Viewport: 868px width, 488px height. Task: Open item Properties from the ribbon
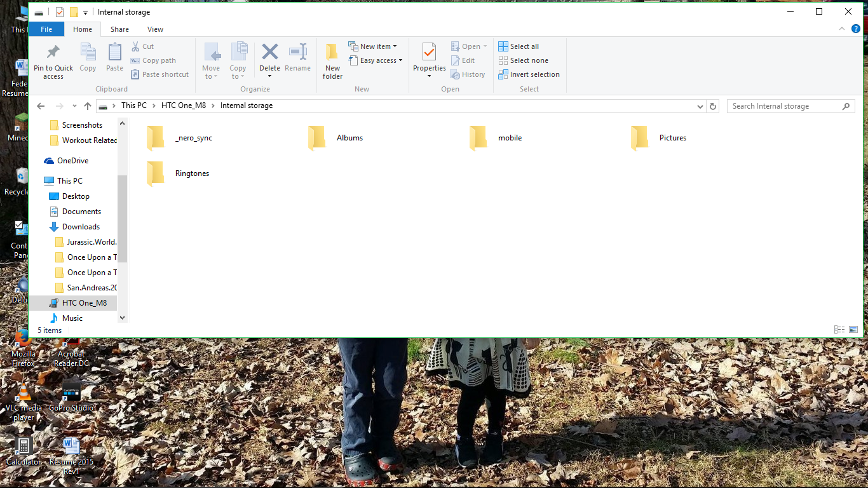click(x=429, y=58)
